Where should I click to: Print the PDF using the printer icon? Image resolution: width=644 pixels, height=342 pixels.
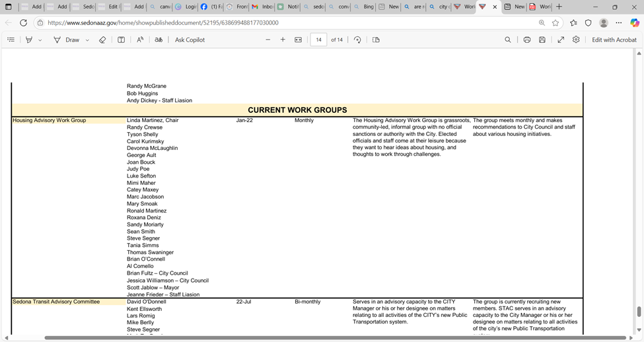click(526, 40)
